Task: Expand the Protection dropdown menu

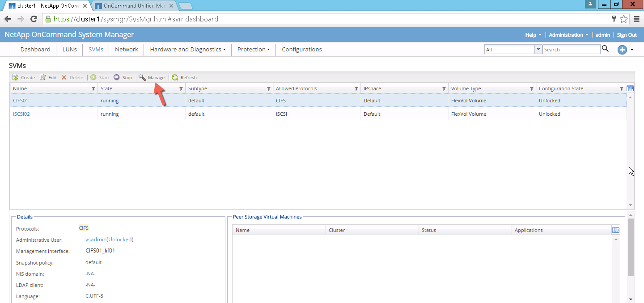Action: [x=253, y=50]
